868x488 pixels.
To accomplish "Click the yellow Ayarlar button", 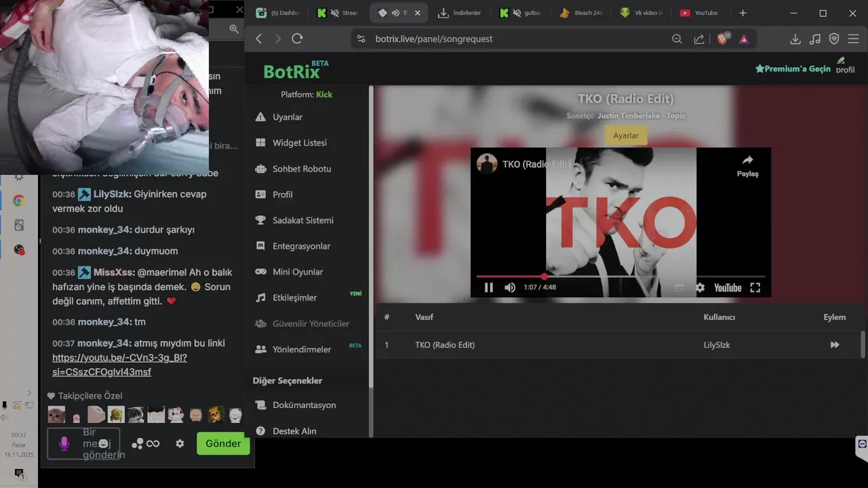I will [625, 136].
